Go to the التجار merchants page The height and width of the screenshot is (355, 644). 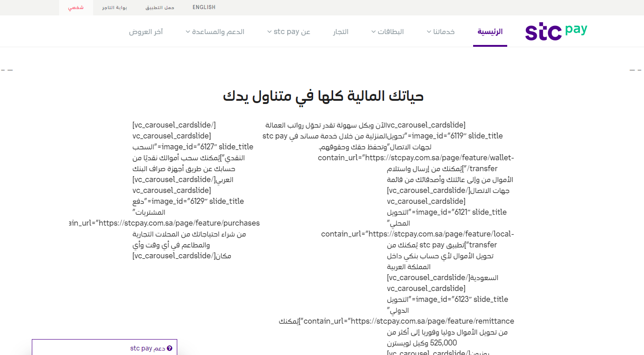(x=341, y=32)
